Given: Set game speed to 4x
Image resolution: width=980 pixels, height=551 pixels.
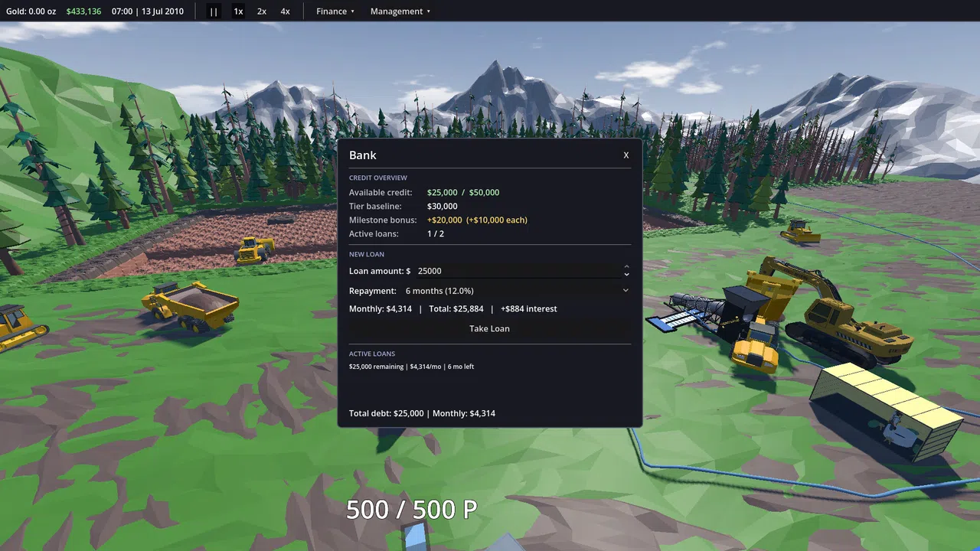Looking at the screenshot, I should (285, 11).
